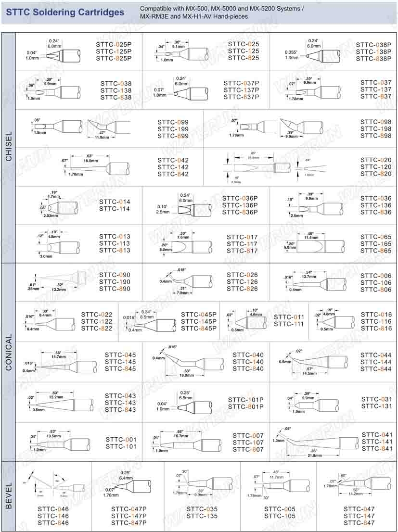Click part number STTC-825P
This screenshot has width=398, height=532.
[114, 58]
